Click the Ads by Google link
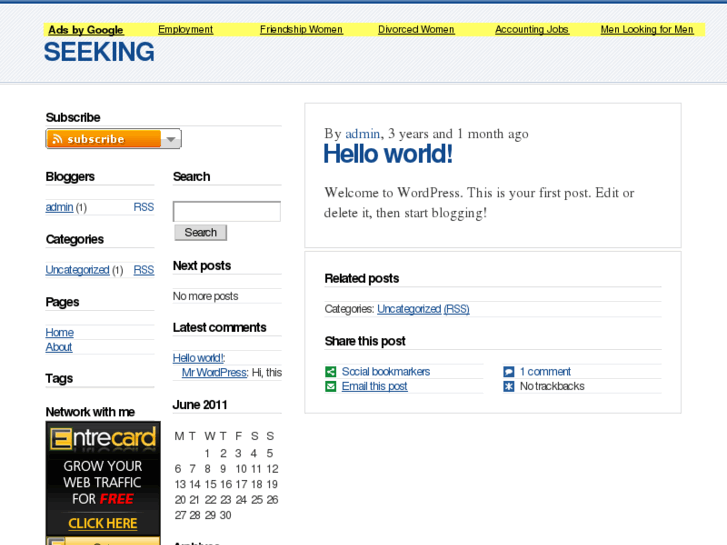The width and height of the screenshot is (727, 545). click(86, 30)
